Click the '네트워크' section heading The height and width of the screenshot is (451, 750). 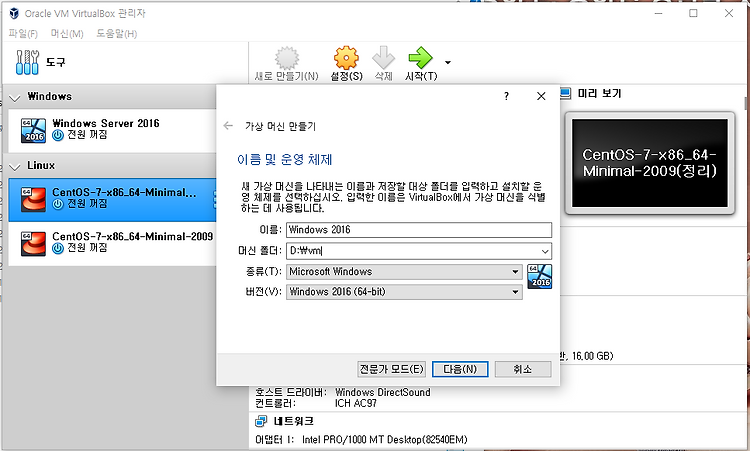pos(294,421)
